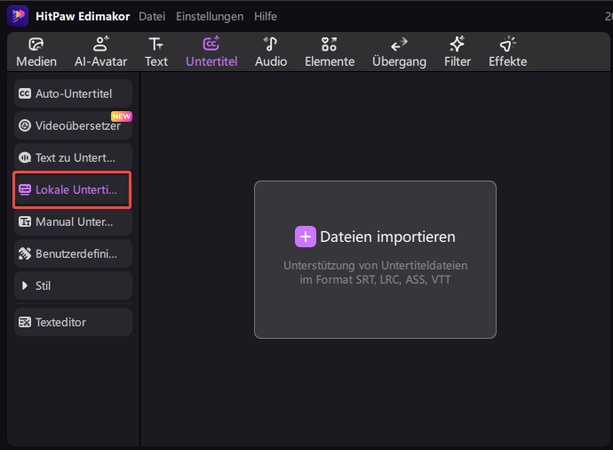
Task: Select the Filter tool
Action: pos(457,52)
